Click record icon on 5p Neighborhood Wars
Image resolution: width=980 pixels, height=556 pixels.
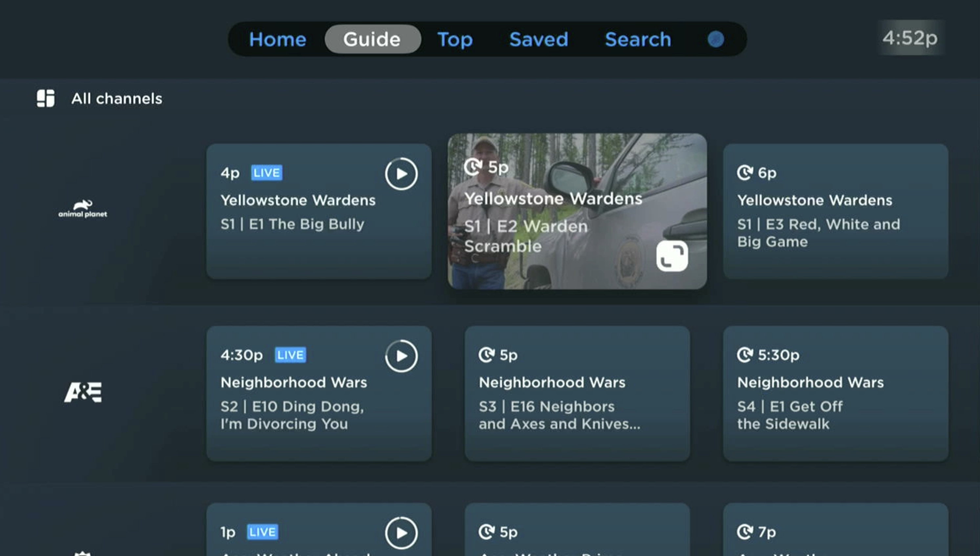point(486,355)
